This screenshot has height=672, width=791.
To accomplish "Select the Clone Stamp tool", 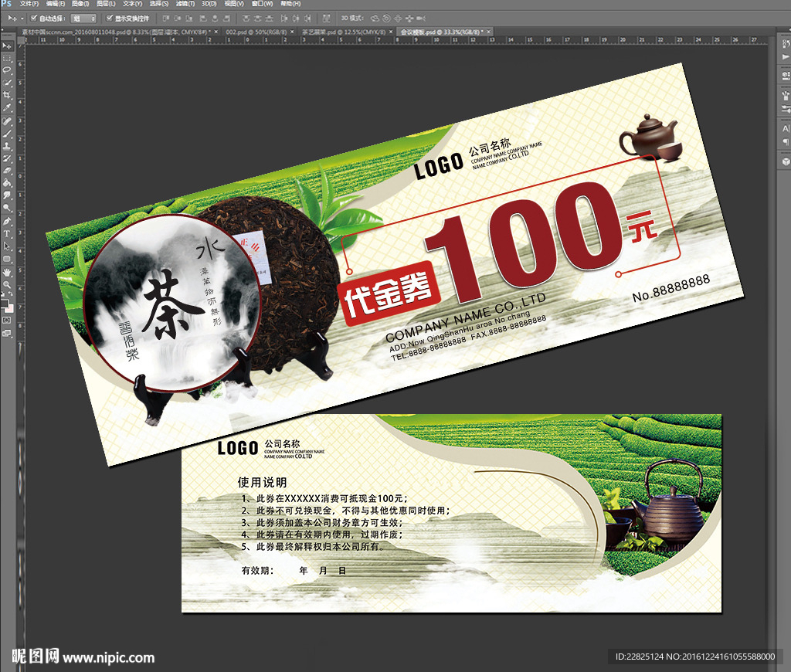I will [x=7, y=146].
